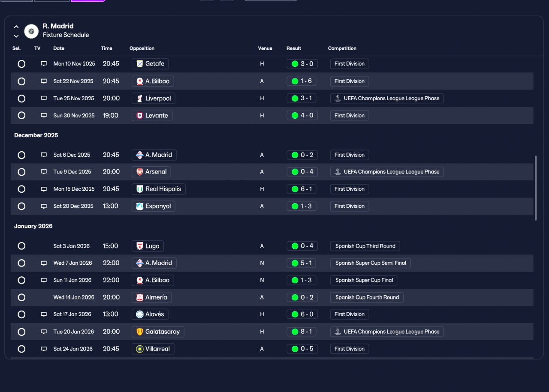The width and height of the screenshot is (549, 392).
Task: Click green result indicator for Alavés match
Action: tap(295, 314)
